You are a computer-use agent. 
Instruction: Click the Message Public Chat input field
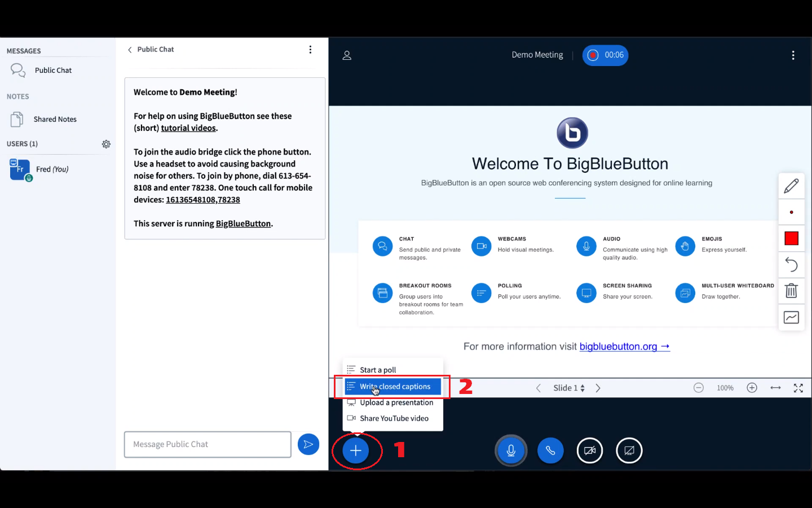pyautogui.click(x=208, y=444)
